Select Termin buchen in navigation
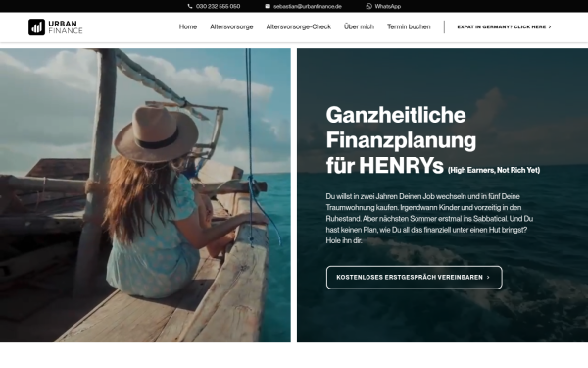The height and width of the screenshot is (368, 588). (x=409, y=26)
